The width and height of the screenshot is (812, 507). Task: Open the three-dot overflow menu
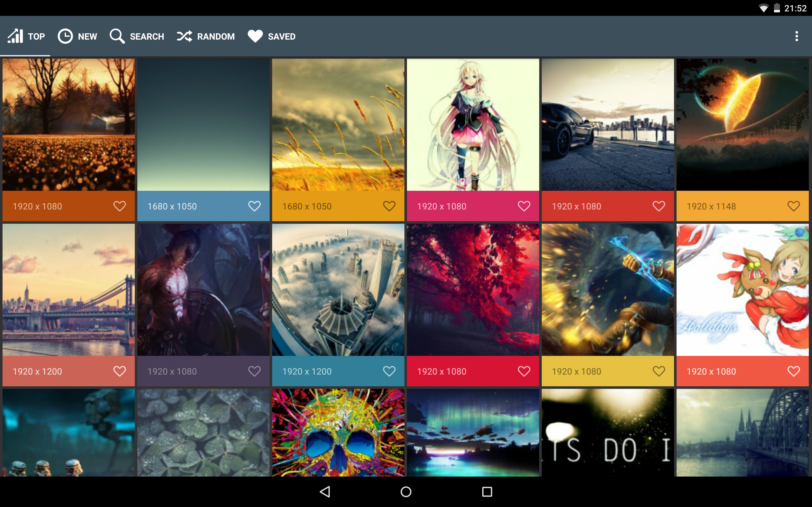click(x=796, y=36)
